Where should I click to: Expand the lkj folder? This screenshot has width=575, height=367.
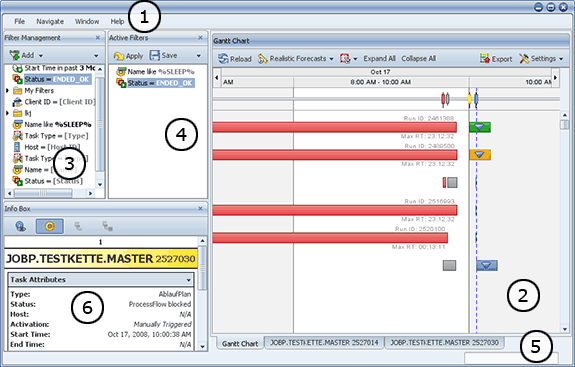tap(7, 113)
